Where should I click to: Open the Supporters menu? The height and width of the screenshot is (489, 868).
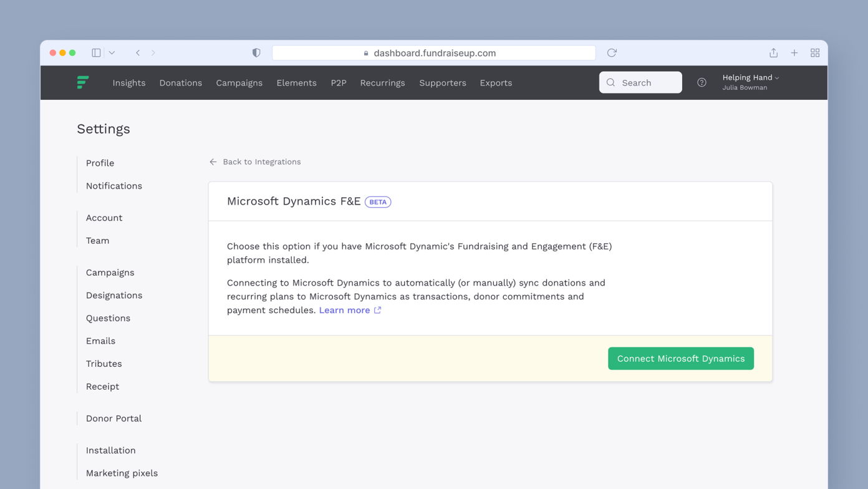(x=443, y=83)
